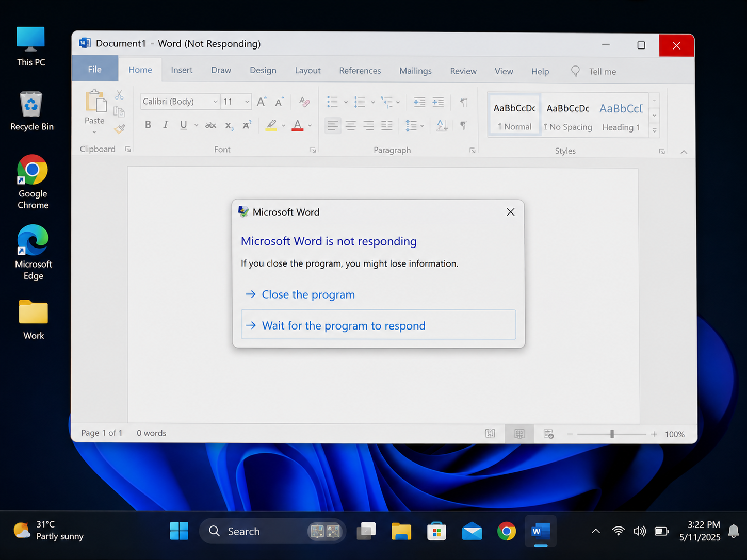The image size is (747, 560).
Task: Toggle Bold formatting
Action: (148, 125)
